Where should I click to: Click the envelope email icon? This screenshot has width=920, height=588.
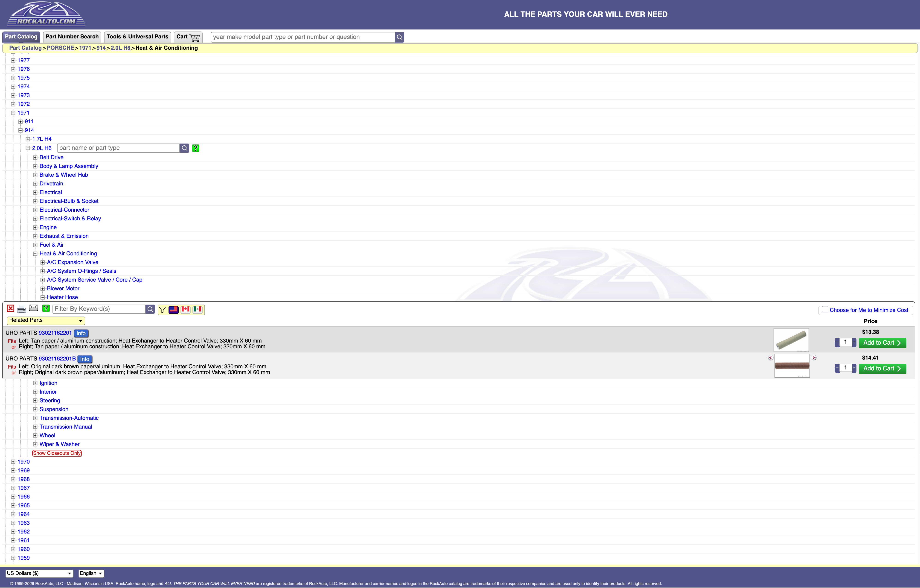click(x=34, y=308)
